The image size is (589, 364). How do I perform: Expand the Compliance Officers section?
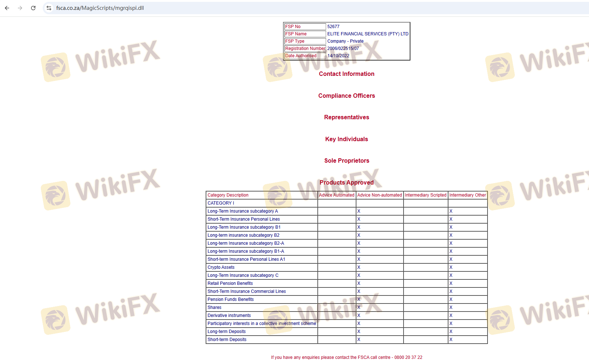point(346,96)
